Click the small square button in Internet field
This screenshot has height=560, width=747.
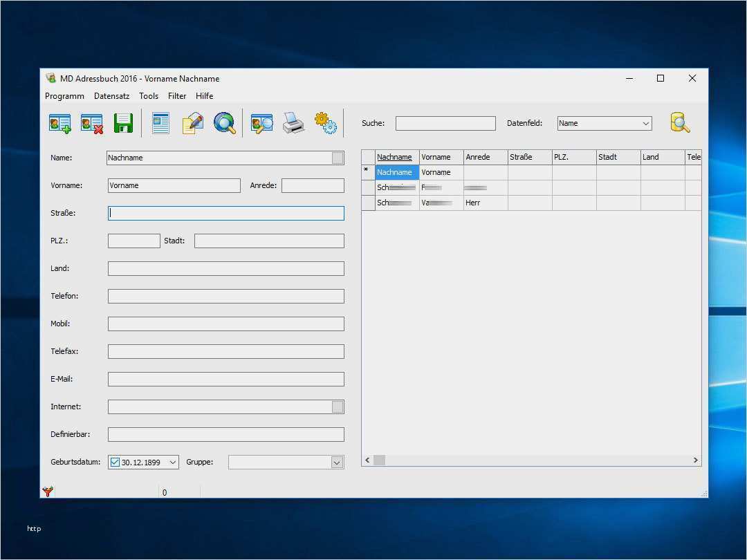(337, 407)
